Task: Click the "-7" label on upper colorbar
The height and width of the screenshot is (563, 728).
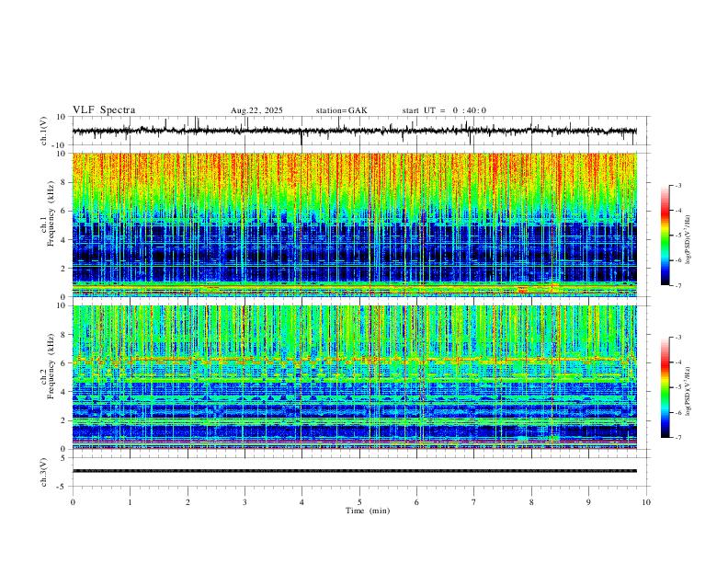Action: tap(678, 285)
